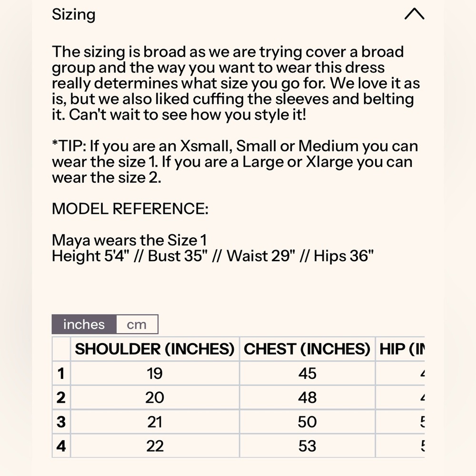Click the partially visible HIP column header
Image resolution: width=476 pixels, height=476 pixels.
pos(400,349)
